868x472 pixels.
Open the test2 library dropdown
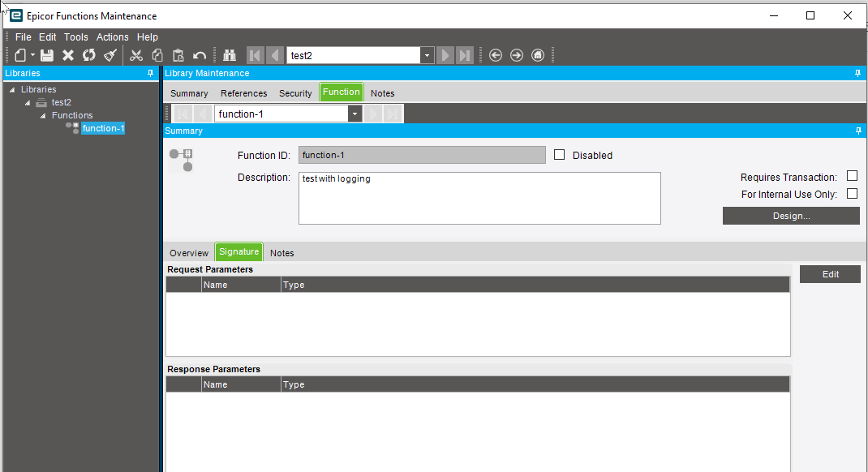coord(427,55)
